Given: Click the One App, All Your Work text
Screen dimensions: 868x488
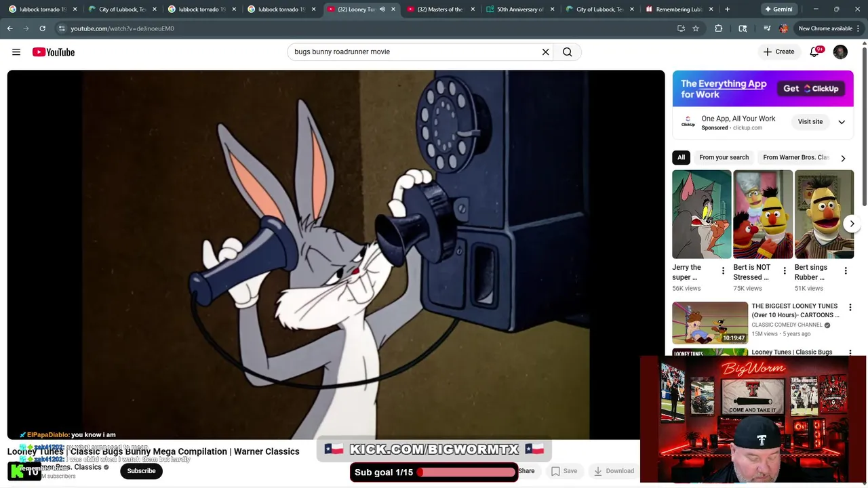Looking at the screenshot, I should point(738,119).
